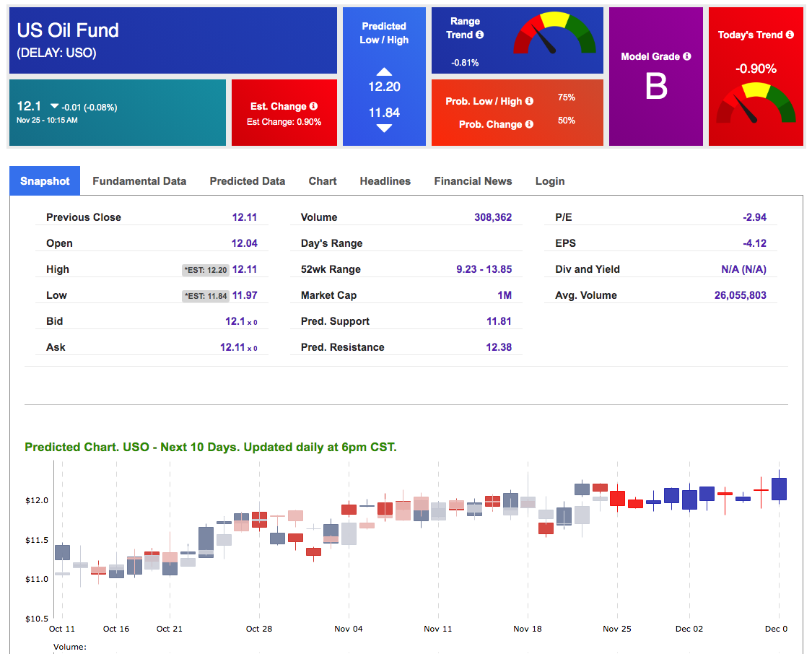Click the Day's Range label
The width and height of the screenshot is (812, 654).
pyautogui.click(x=331, y=243)
